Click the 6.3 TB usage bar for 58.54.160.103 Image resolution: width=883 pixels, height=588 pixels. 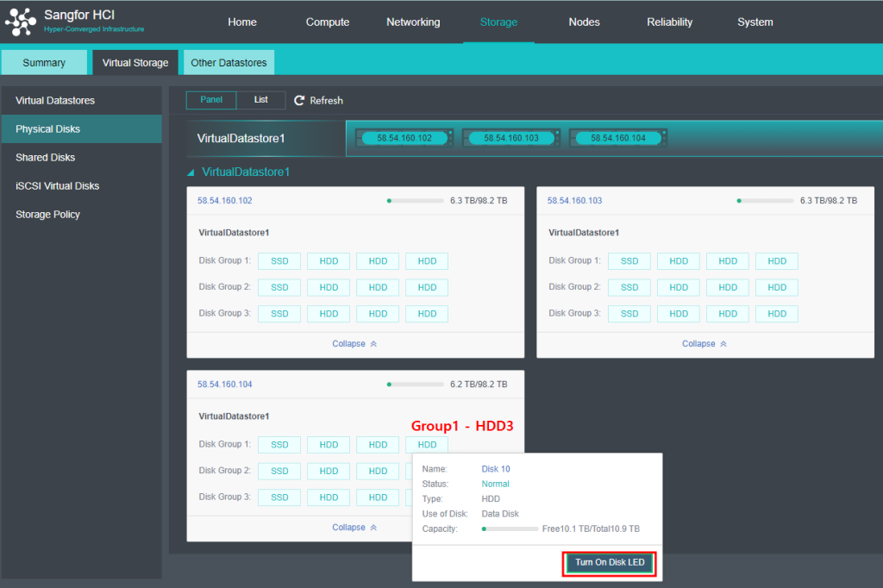click(x=766, y=201)
